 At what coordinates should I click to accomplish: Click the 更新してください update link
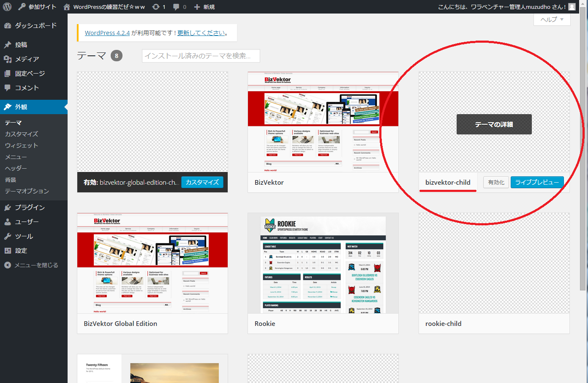click(201, 33)
